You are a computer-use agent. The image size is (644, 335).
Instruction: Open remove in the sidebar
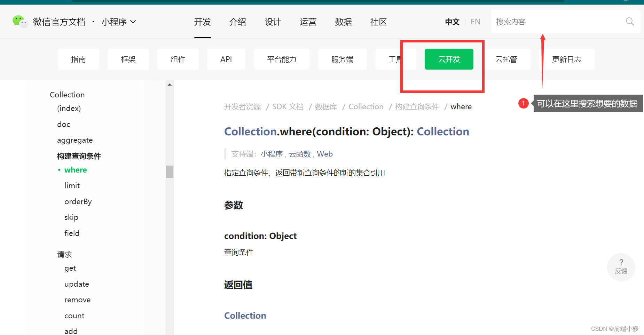(x=77, y=300)
